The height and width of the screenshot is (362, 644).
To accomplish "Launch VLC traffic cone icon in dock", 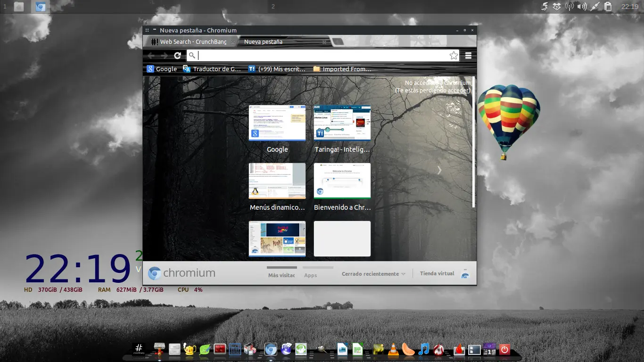I will pyautogui.click(x=393, y=349).
